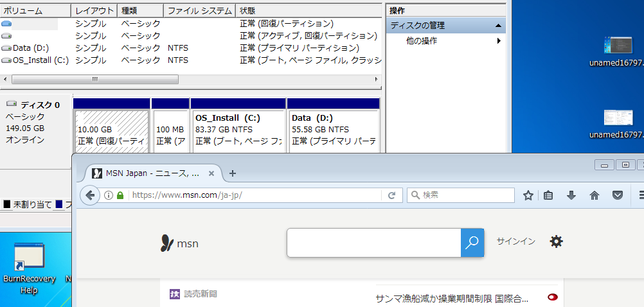Click 正常 (回復パーティション) status text
Image resolution: width=644 pixels, height=307 pixels.
[x=287, y=23]
